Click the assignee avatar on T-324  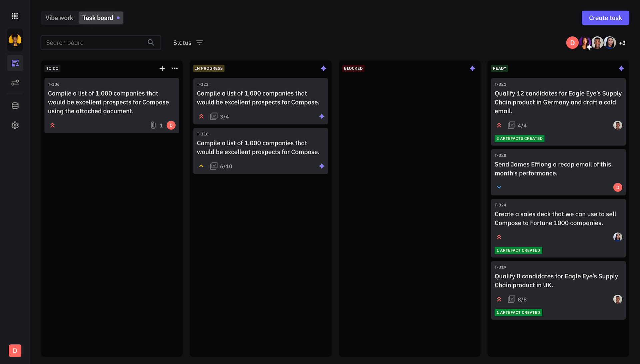point(618,237)
